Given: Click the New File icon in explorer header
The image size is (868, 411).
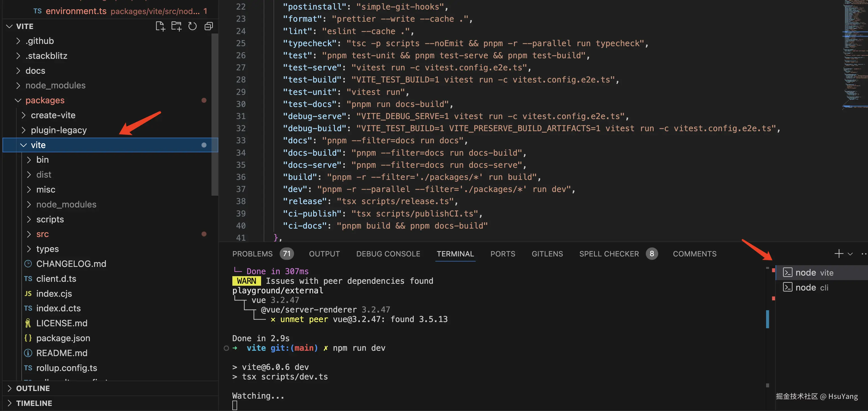Looking at the screenshot, I should point(160,26).
